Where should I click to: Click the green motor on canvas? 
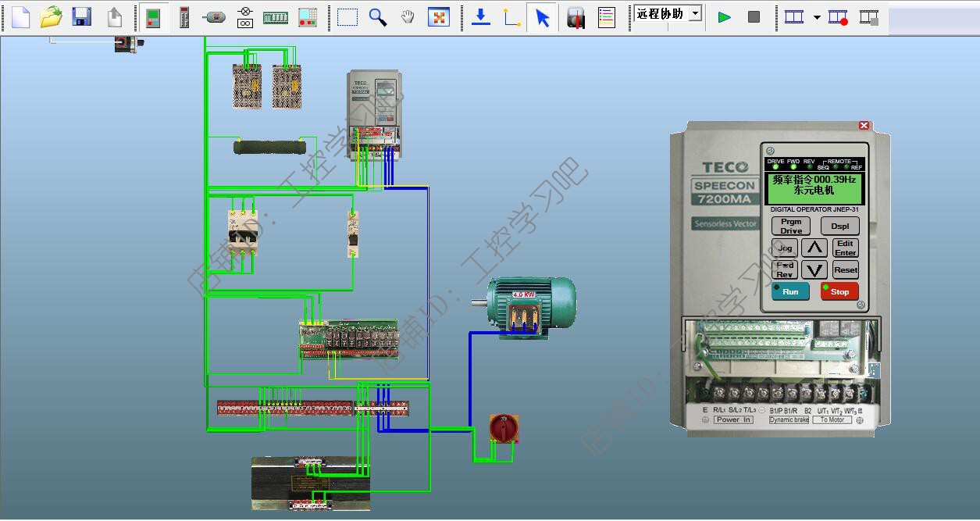pos(523,306)
